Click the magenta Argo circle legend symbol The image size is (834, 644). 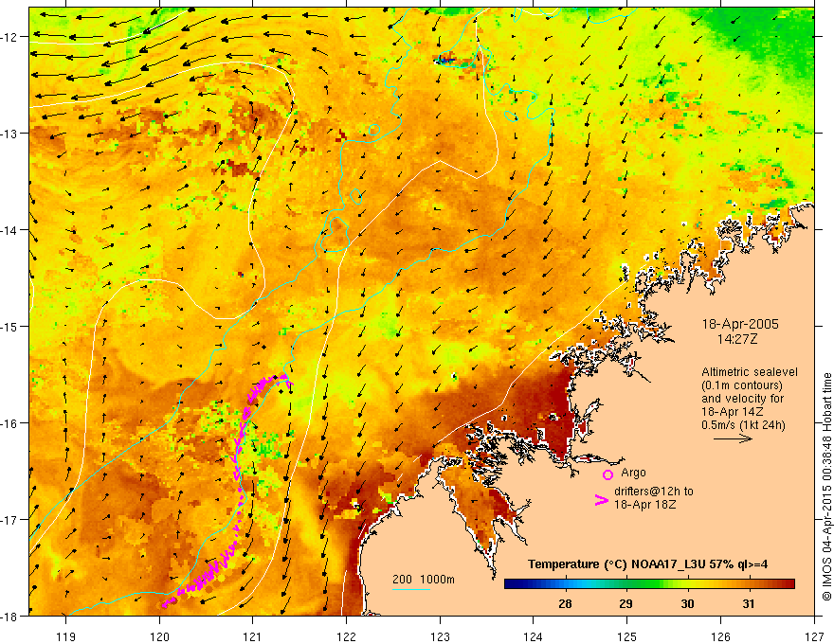(607, 474)
